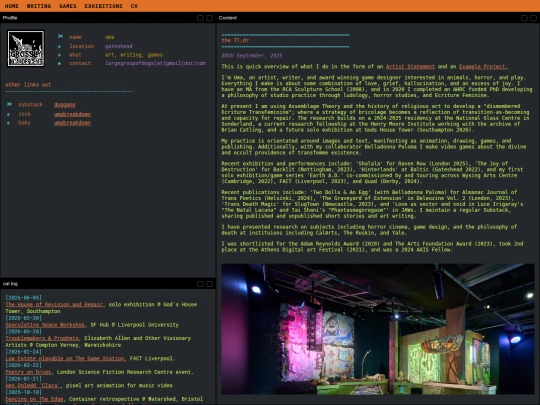Click the location value gateshead
Viewport: 540px width, 405px height.
(x=118, y=46)
